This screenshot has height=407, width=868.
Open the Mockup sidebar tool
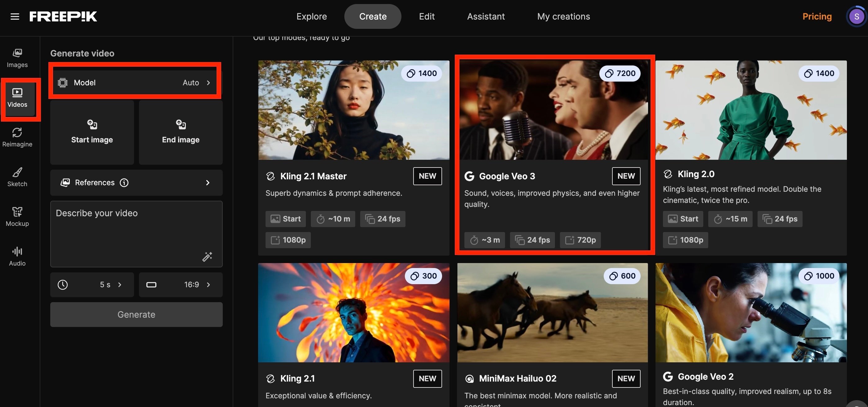tap(17, 217)
